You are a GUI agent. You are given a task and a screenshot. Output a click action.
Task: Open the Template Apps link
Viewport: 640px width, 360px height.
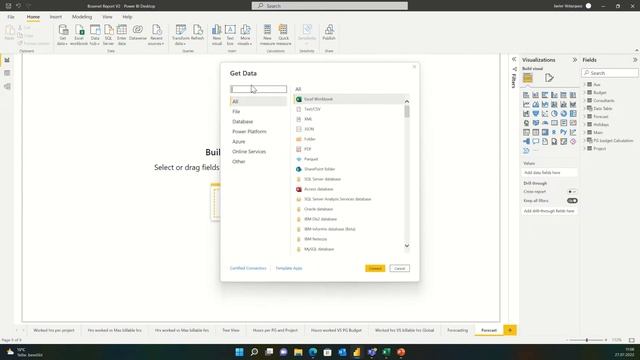point(289,268)
